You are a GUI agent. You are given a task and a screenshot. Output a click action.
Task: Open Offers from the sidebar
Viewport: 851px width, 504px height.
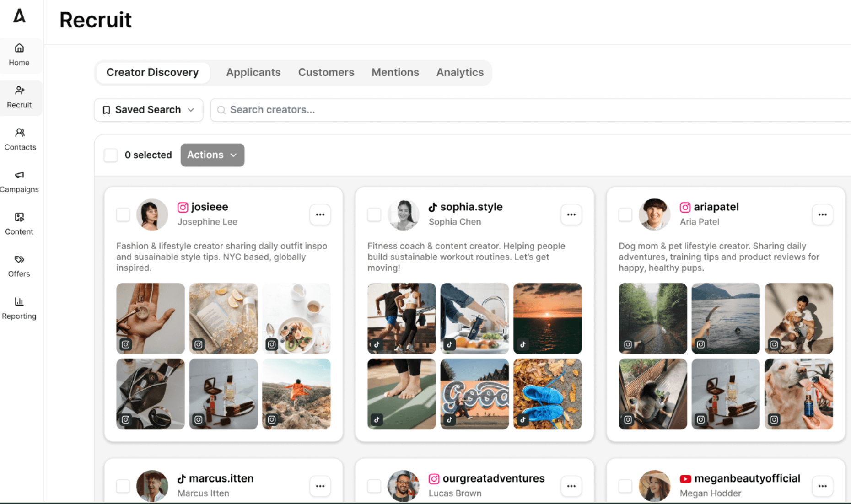point(19,266)
